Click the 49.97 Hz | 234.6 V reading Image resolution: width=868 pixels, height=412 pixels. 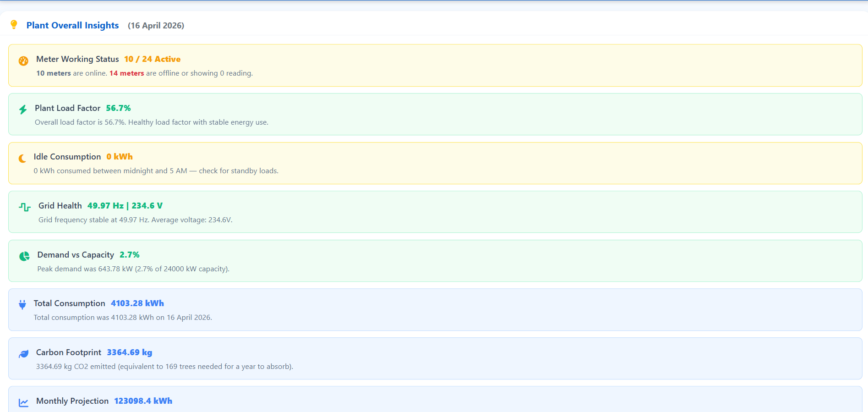coord(125,206)
